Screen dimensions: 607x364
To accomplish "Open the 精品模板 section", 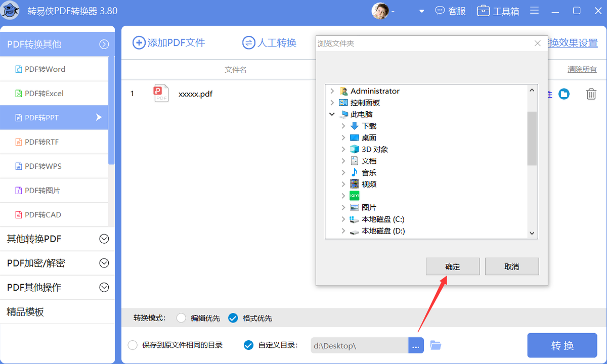I will [x=57, y=312].
